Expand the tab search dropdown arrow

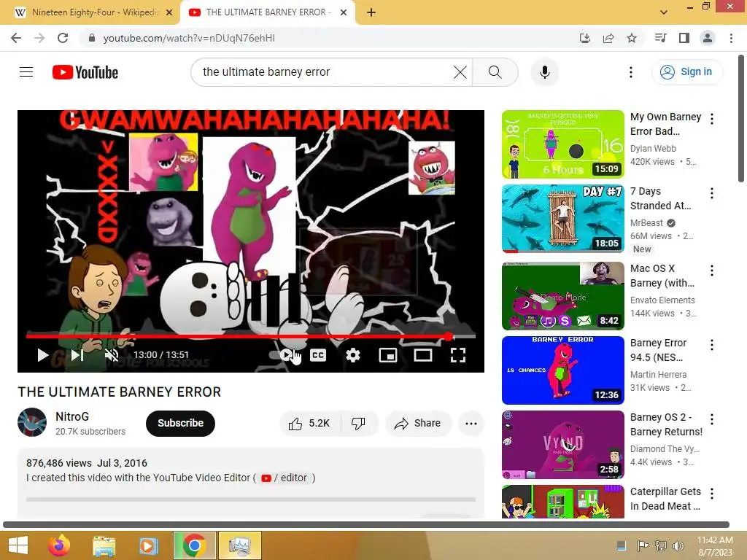[x=664, y=12]
